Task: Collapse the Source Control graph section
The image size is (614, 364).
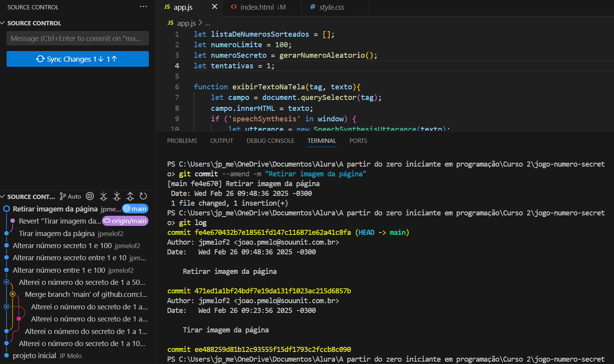Action: pyautogui.click(x=3, y=197)
